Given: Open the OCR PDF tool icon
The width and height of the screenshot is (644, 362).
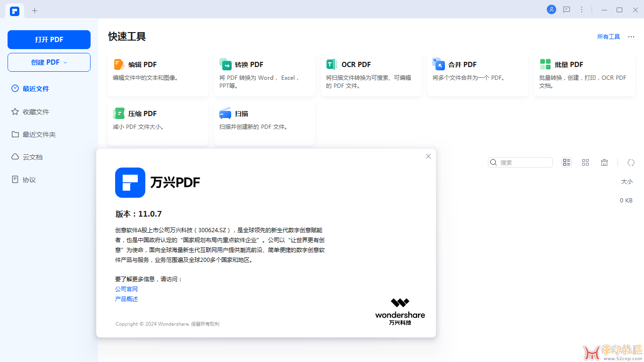Looking at the screenshot, I should click(332, 64).
